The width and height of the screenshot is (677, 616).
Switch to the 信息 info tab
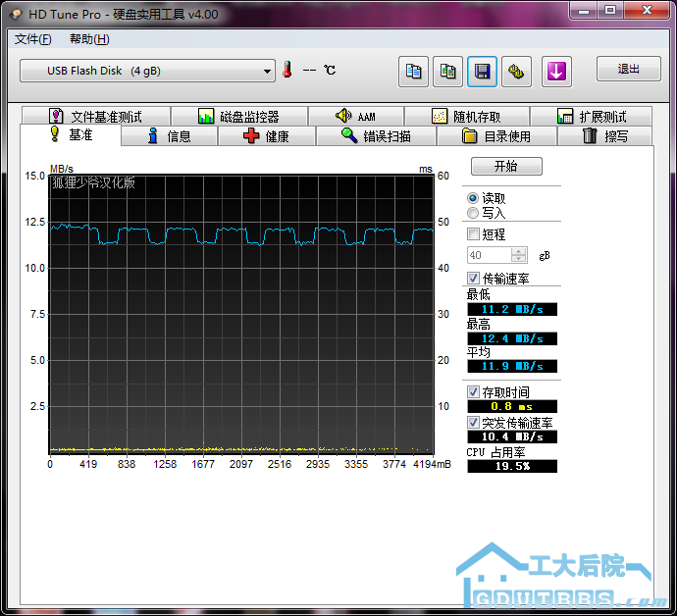coord(169,136)
